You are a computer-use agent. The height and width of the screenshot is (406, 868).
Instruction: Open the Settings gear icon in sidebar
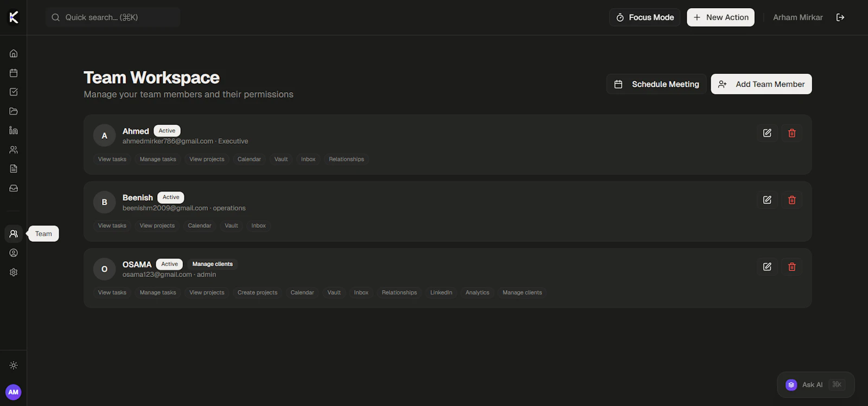coord(14,272)
